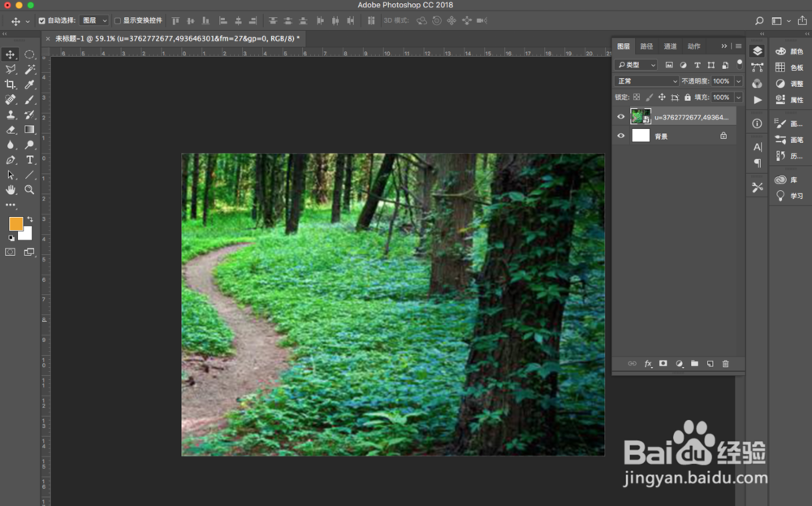This screenshot has width=812, height=506.
Task: Swap foreground and background colors
Action: click(x=30, y=219)
